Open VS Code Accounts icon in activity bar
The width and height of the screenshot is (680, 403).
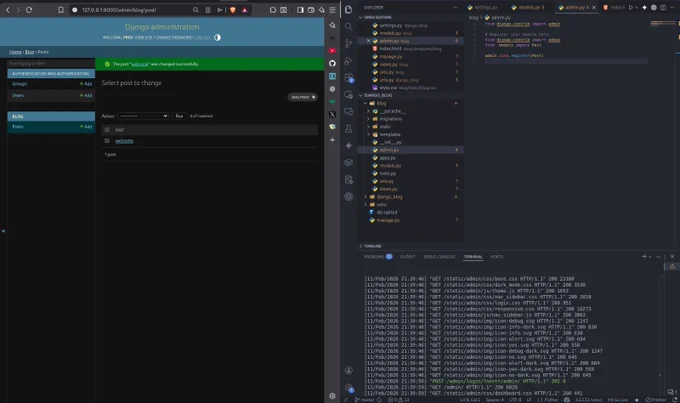(x=349, y=370)
